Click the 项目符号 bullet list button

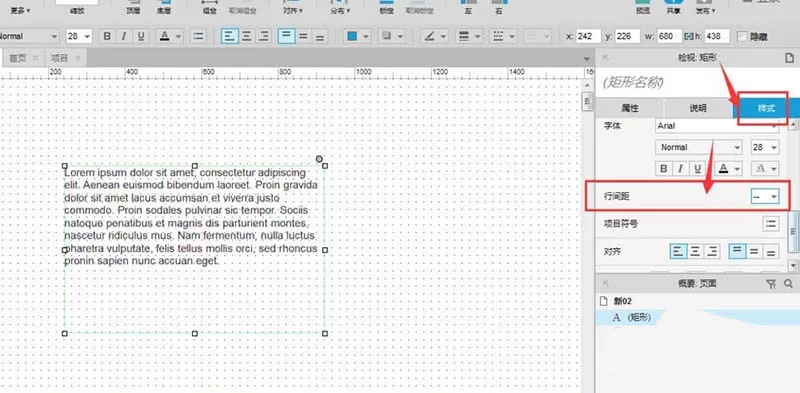click(771, 224)
